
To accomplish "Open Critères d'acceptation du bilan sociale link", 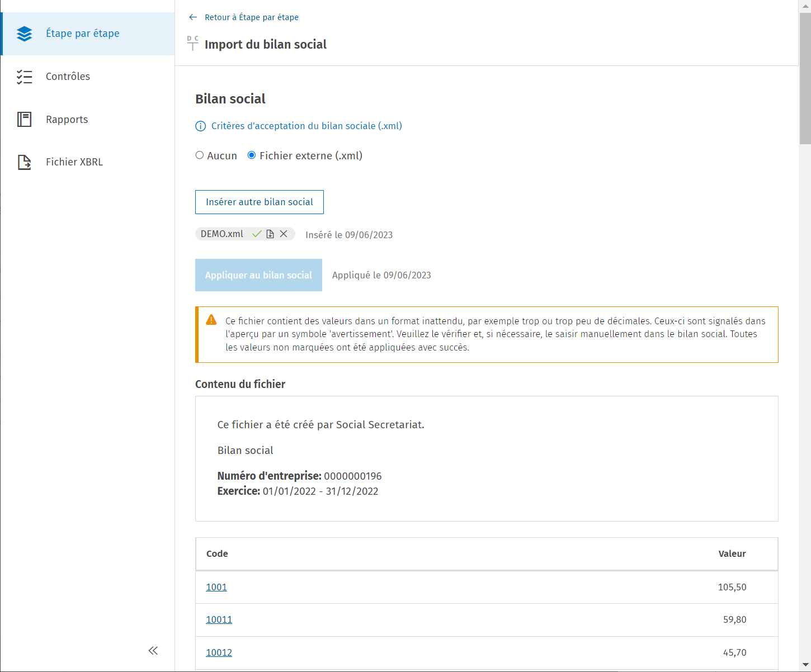I will pos(307,126).
